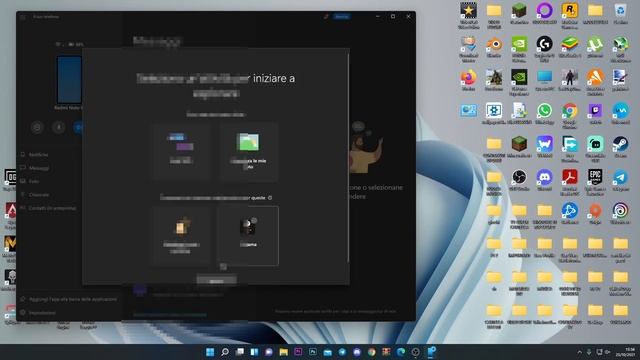The height and width of the screenshot is (360, 640).
Task: Open the Recycle Bin on the desktop
Action: point(620,10)
